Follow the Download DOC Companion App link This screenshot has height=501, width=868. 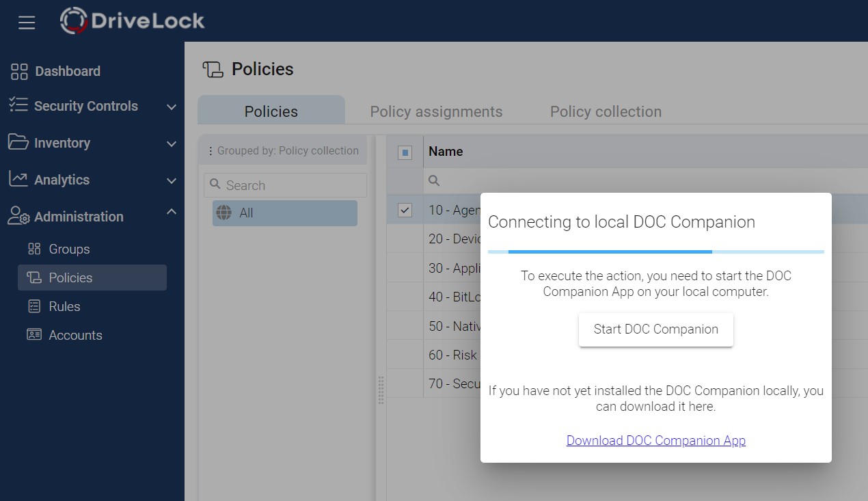[x=655, y=441]
